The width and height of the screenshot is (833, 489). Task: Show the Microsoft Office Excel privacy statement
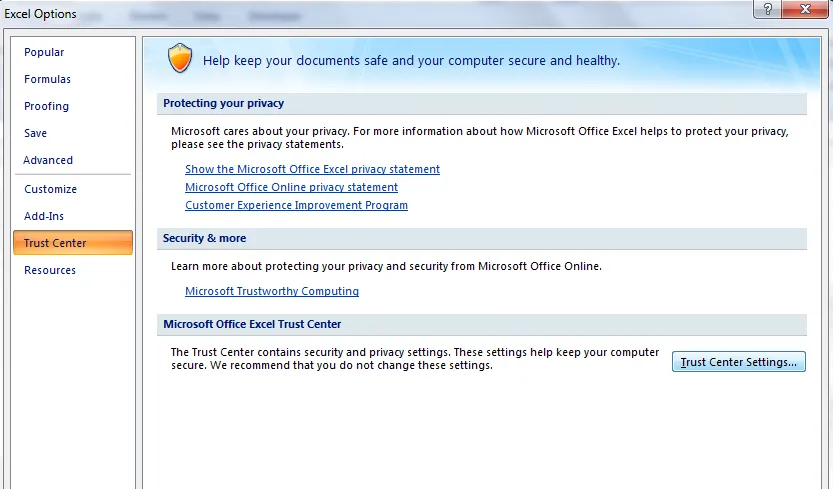[312, 169]
